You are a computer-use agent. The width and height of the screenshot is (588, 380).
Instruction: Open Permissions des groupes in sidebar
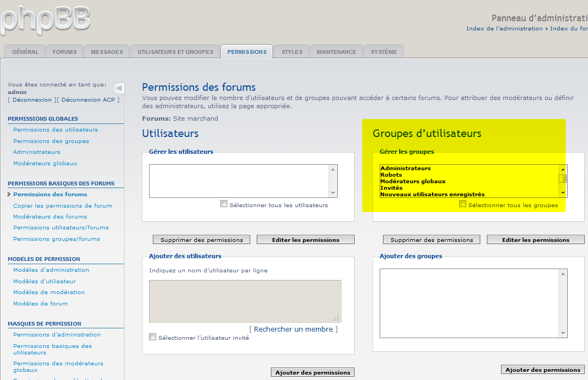coord(51,141)
